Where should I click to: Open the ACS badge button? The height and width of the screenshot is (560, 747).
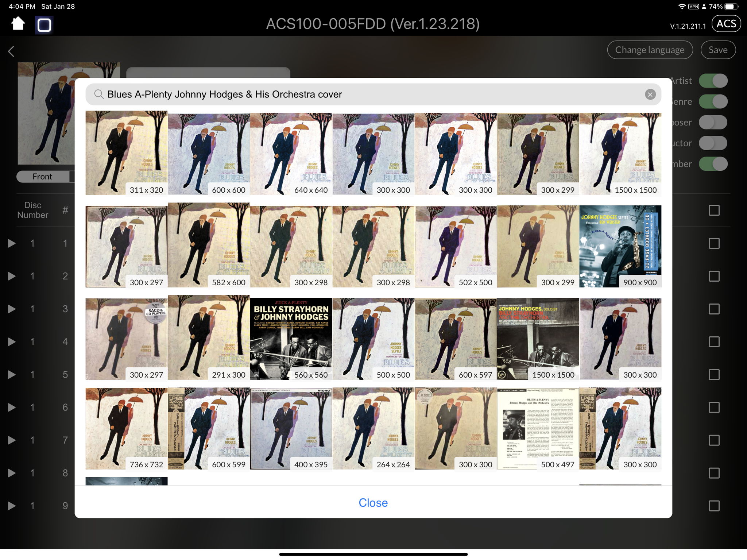coord(726,24)
